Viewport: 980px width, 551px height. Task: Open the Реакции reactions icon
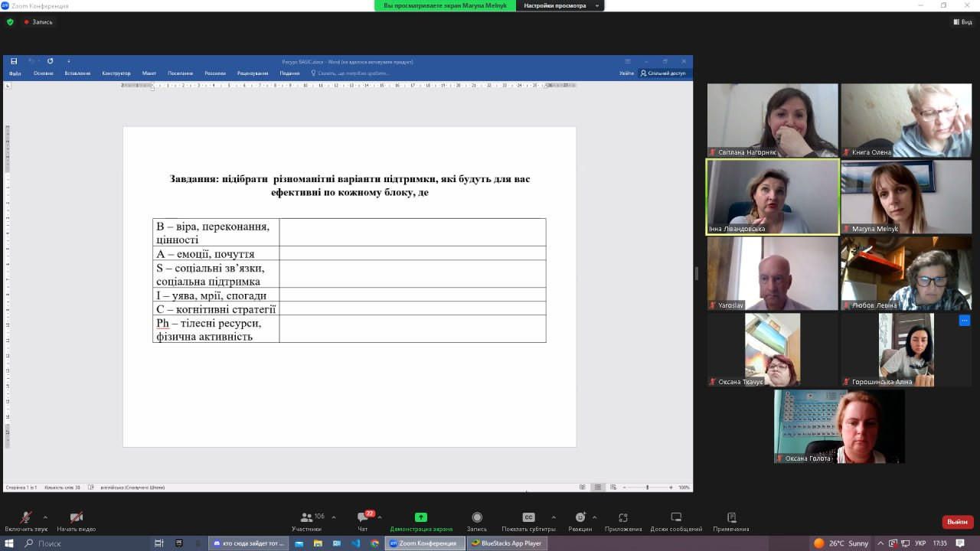coord(580,518)
